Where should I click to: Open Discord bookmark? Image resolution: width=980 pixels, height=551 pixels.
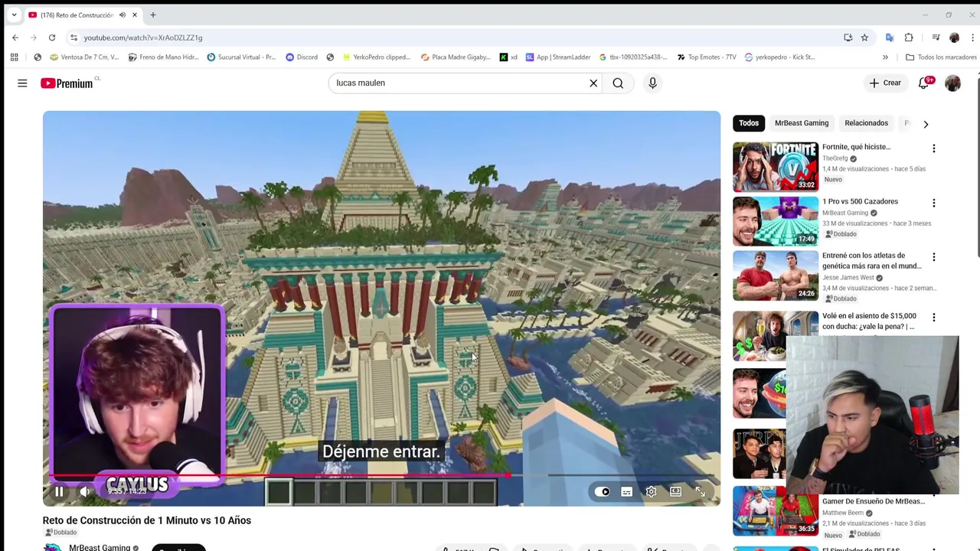click(301, 57)
